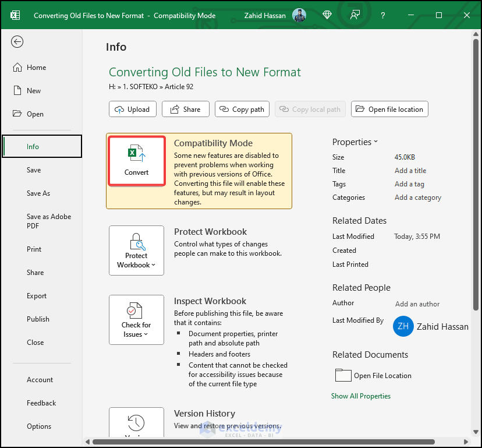This screenshot has height=448, width=482.
Task: Copy the file path
Action: (x=242, y=109)
